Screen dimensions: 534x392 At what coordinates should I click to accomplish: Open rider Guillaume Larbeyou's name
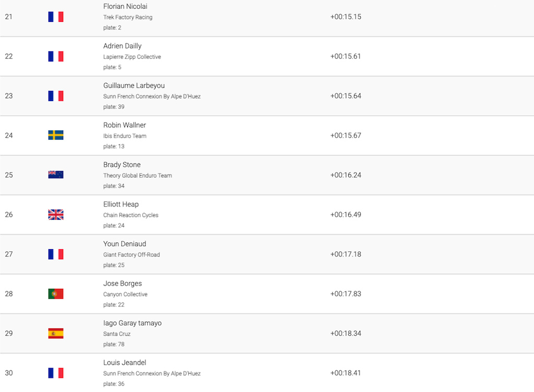pos(134,85)
